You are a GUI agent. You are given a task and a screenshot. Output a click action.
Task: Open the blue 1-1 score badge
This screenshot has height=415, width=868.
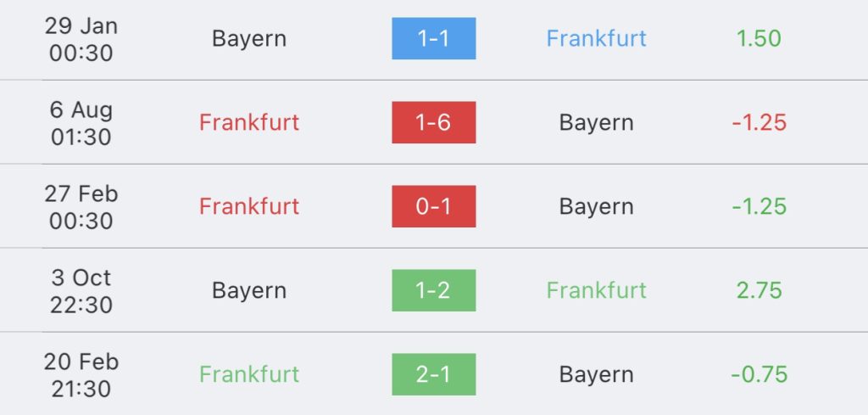[x=433, y=38]
